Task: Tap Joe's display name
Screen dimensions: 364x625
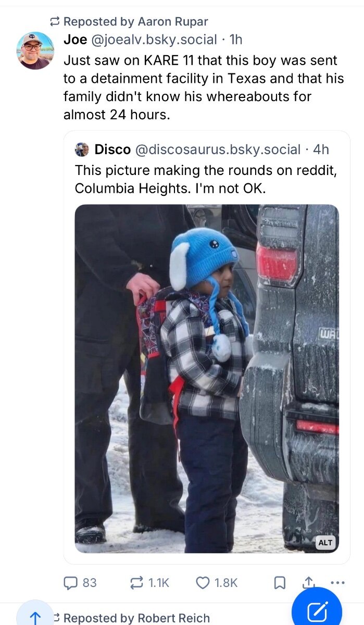Action: [x=76, y=39]
